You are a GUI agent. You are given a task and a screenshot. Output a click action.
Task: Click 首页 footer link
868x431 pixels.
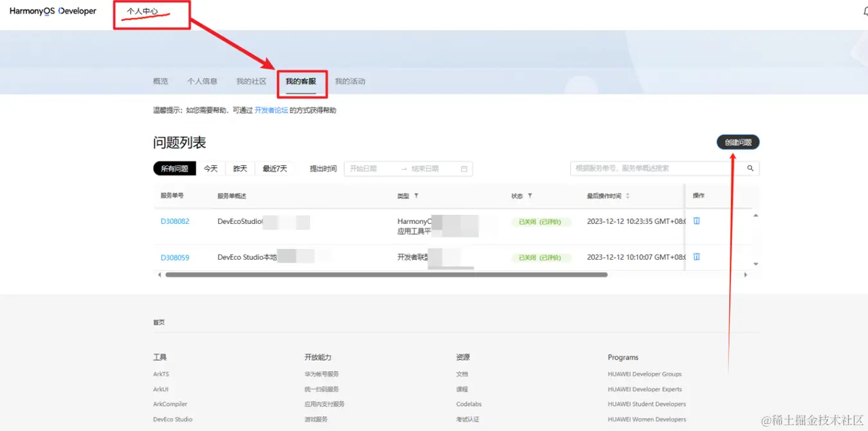tap(159, 322)
